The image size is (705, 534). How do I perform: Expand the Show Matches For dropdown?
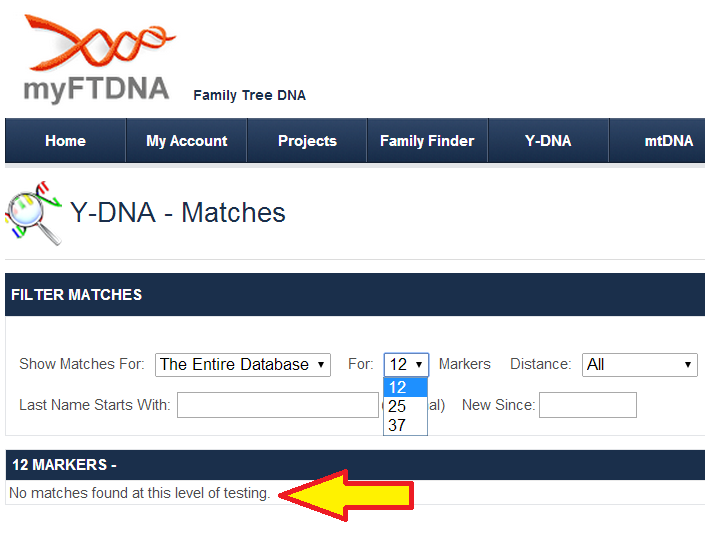243,365
